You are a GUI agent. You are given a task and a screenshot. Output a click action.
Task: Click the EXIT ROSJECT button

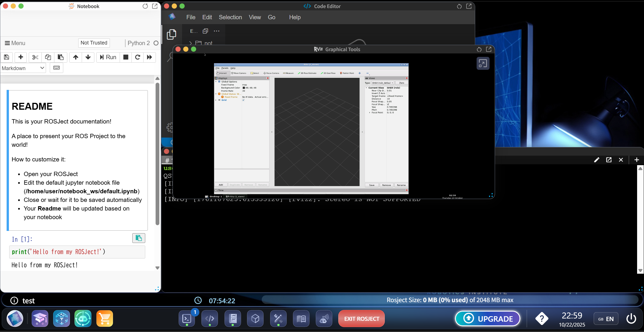click(361, 319)
